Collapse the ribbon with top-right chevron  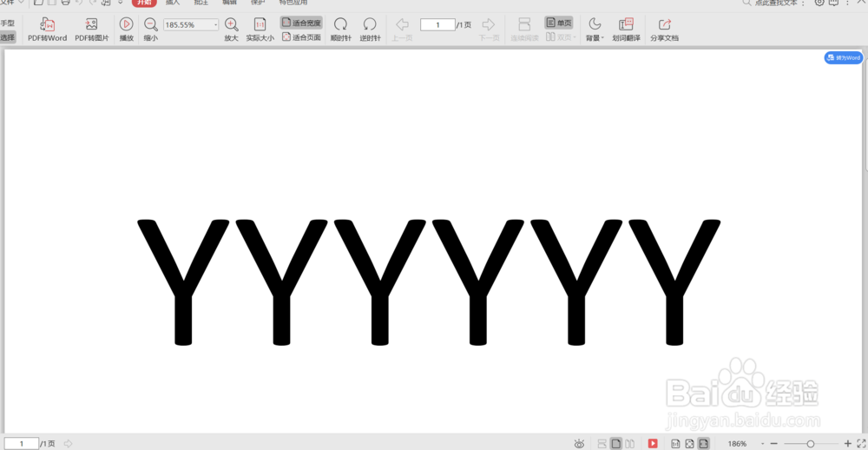[860, 3]
